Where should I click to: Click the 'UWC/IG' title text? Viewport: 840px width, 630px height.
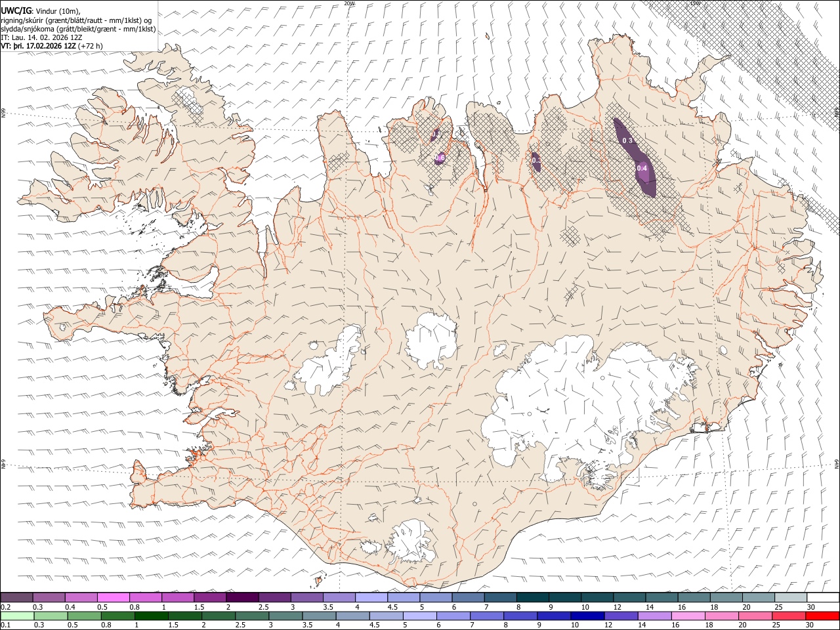16,10
